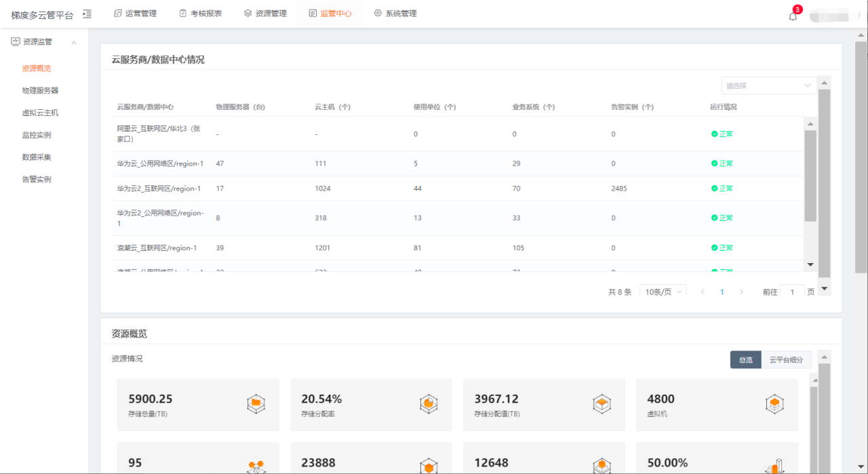
Task: Click the 云服务商 panel scrollbar down arrow
Action: tap(825, 289)
